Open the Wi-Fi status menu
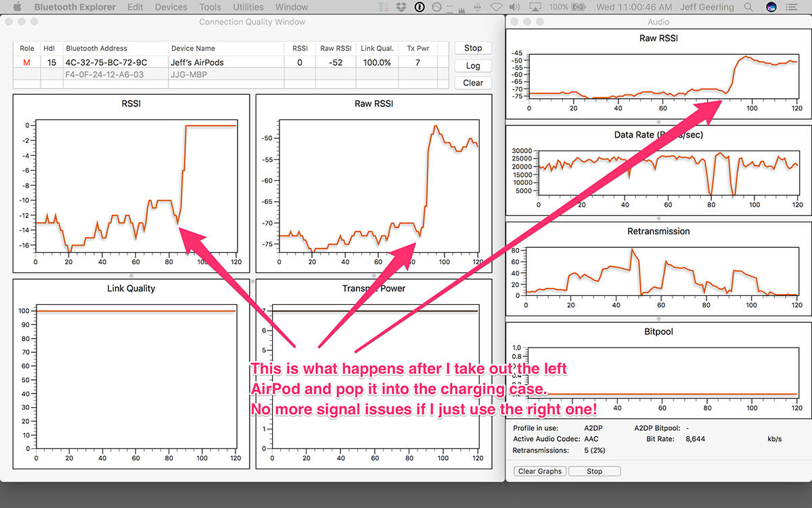Screen dimensions: 812x508 497,7
